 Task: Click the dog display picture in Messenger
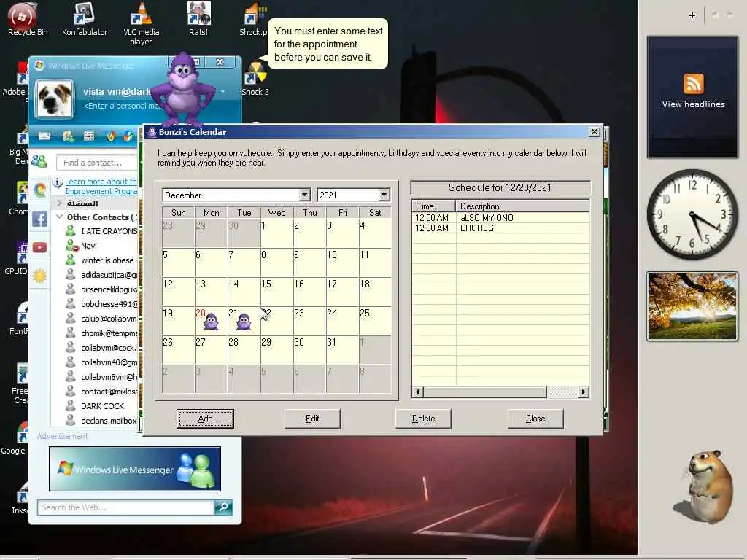coord(54,98)
